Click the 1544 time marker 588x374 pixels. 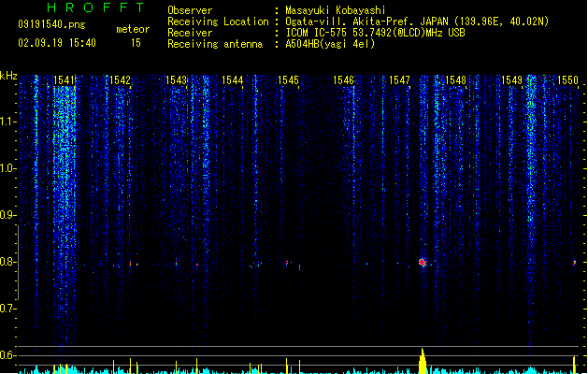pyautogui.click(x=232, y=80)
